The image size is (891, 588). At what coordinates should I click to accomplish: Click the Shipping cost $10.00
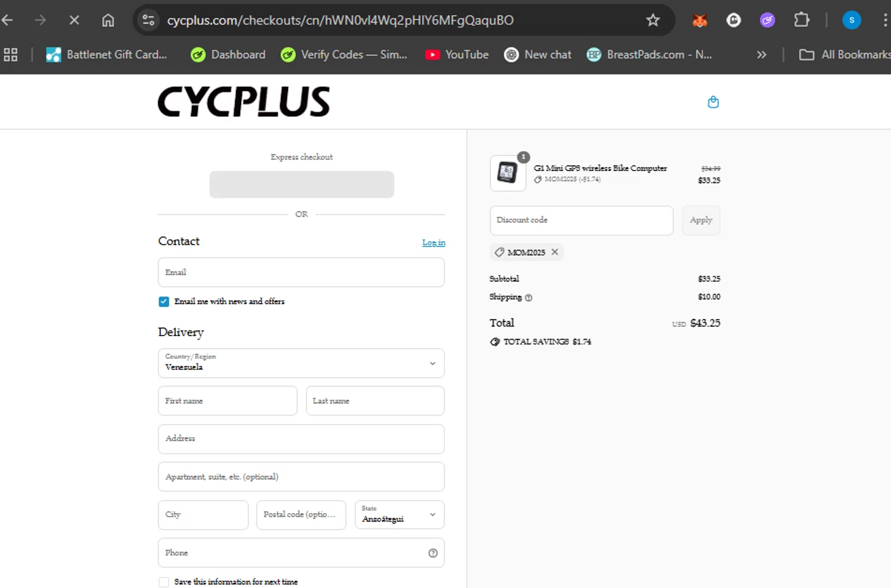pos(709,297)
